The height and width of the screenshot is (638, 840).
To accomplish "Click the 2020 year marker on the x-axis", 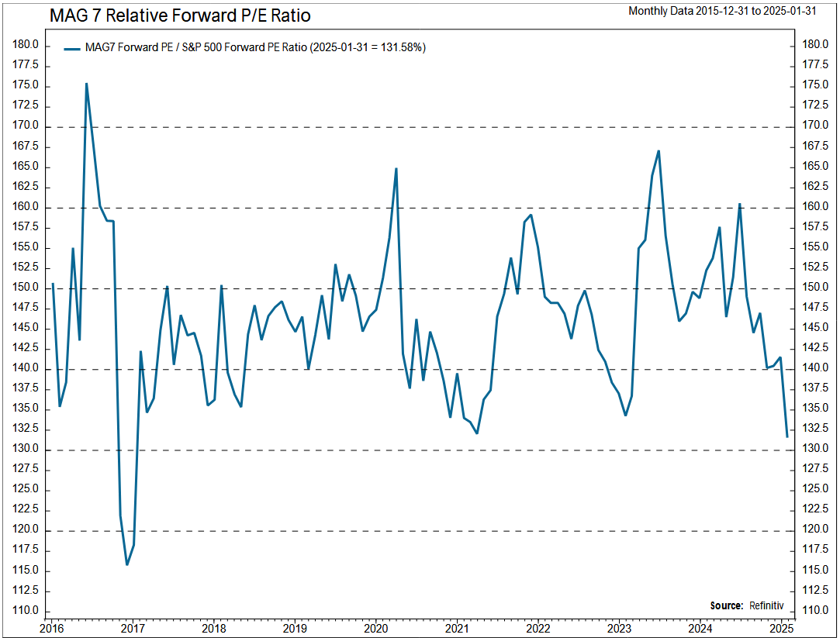I will [x=375, y=627].
